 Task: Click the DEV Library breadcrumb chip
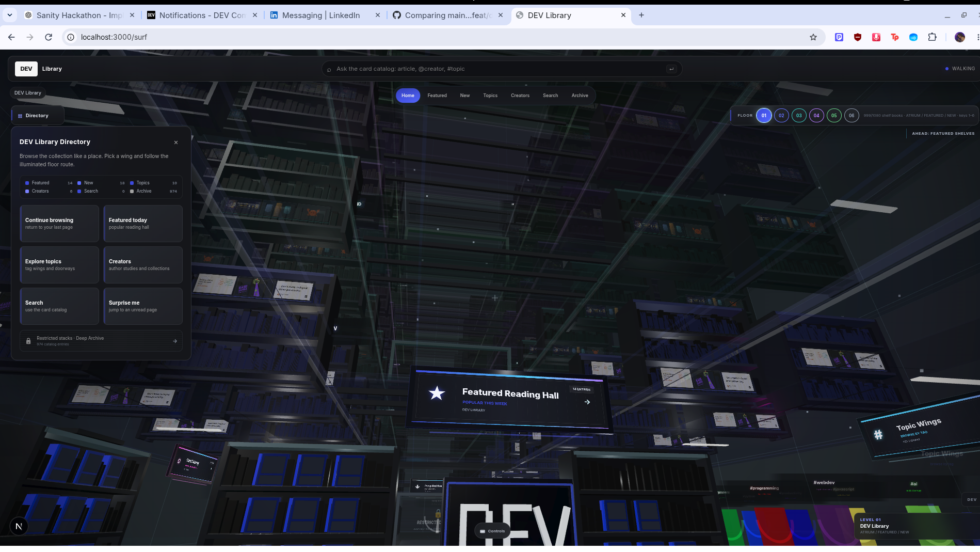[28, 93]
